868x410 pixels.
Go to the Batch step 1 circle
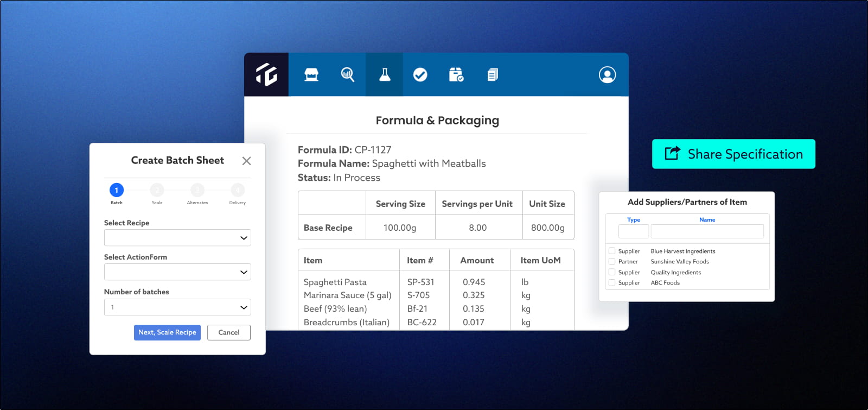tap(117, 190)
